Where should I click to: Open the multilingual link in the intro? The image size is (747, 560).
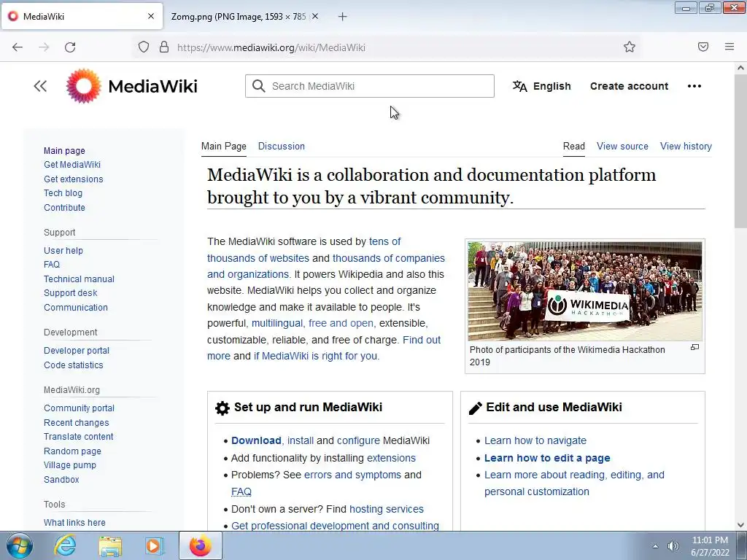(x=277, y=323)
